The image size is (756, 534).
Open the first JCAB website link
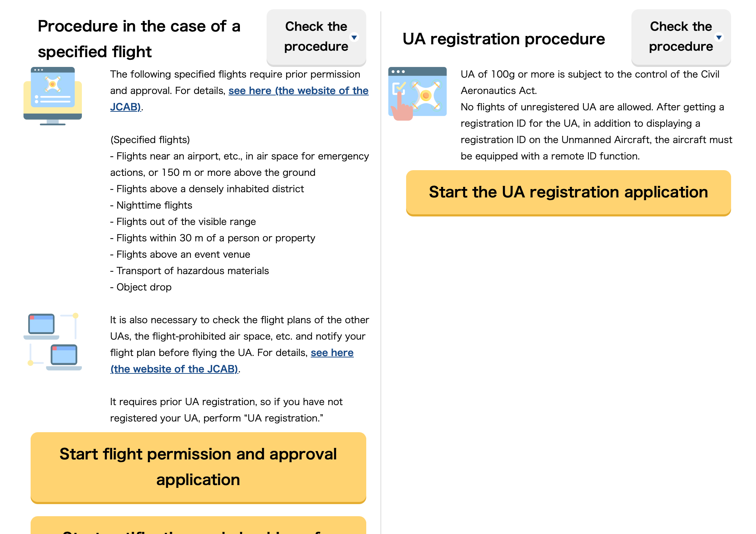[x=298, y=91]
